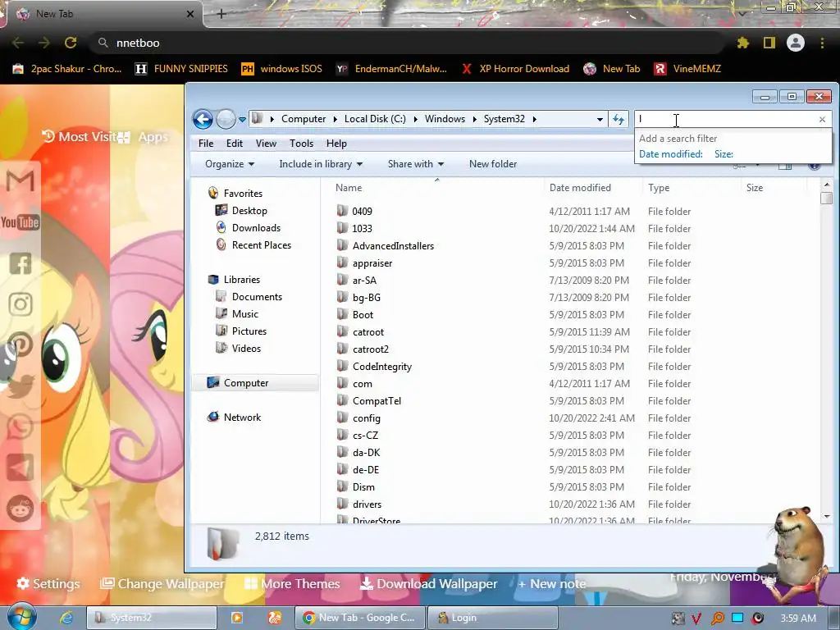Select Desktop under Favorites
Image resolution: width=840 pixels, height=630 pixels.
pos(249,211)
